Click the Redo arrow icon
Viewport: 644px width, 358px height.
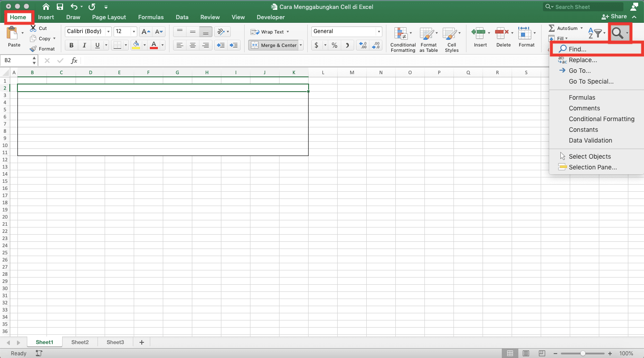click(x=92, y=7)
